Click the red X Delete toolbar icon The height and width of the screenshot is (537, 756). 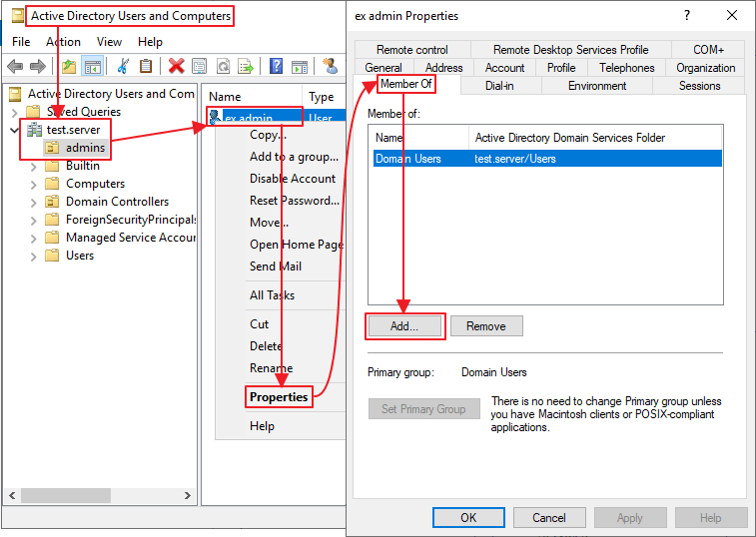pyautogui.click(x=177, y=66)
